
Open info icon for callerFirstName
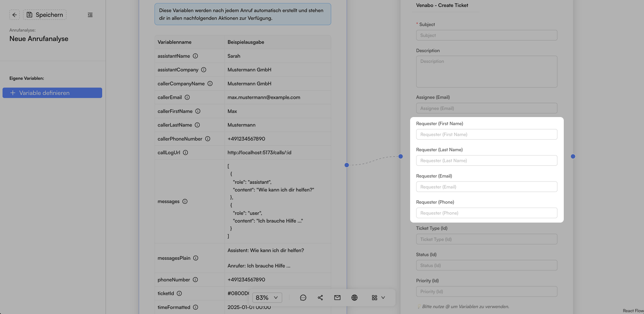coord(198,111)
